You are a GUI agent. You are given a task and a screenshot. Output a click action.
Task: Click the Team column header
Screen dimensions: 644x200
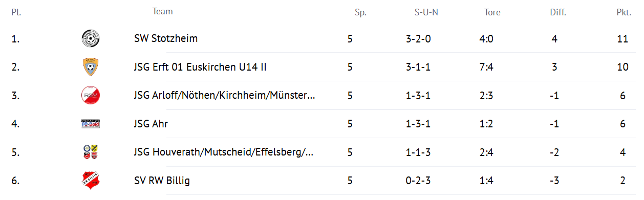(x=163, y=11)
